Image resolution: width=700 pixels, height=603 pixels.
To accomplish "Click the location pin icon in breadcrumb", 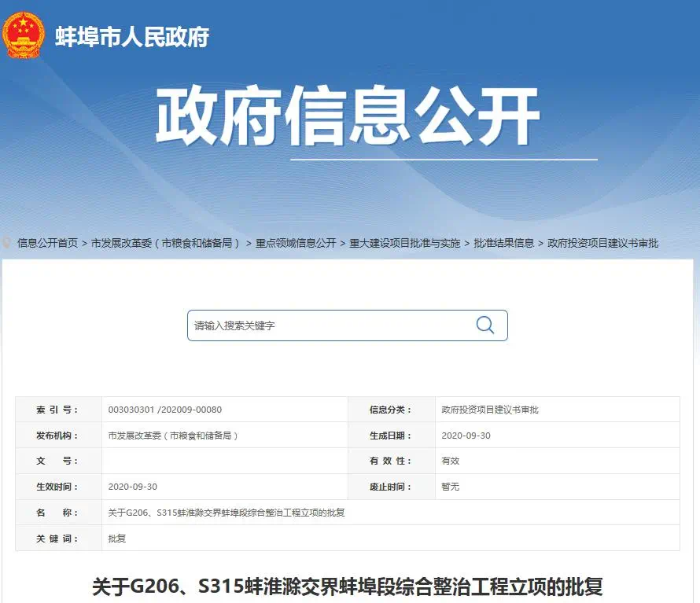I will click(6, 242).
